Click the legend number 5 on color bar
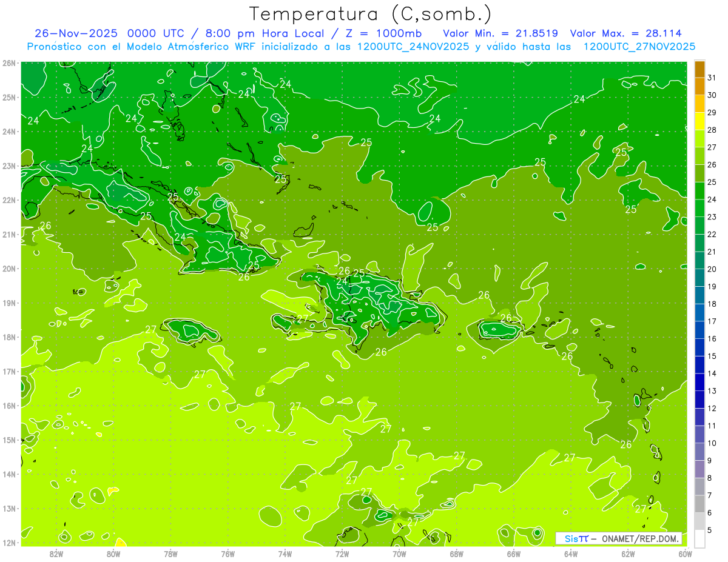728x562 pixels. 710,530
